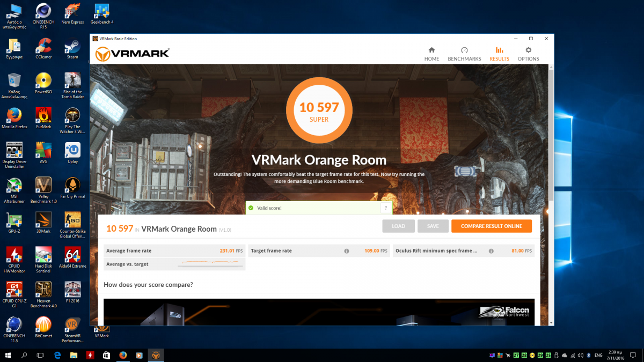The width and height of the screenshot is (644, 362).
Task: Select the FurMark desktop icon
Action: (x=43, y=119)
